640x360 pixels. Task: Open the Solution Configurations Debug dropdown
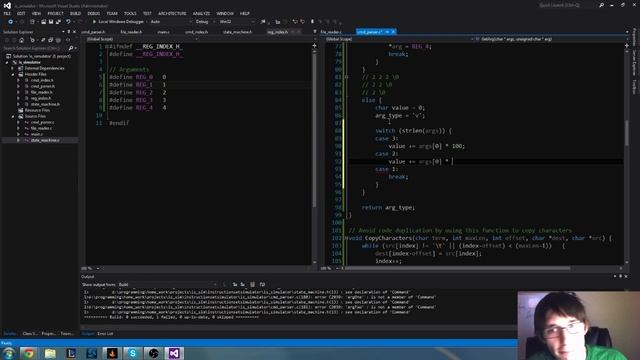coord(204,22)
